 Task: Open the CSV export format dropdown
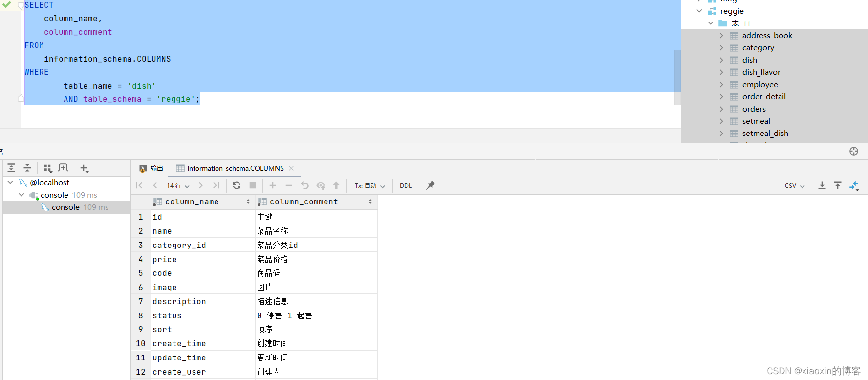(x=795, y=186)
